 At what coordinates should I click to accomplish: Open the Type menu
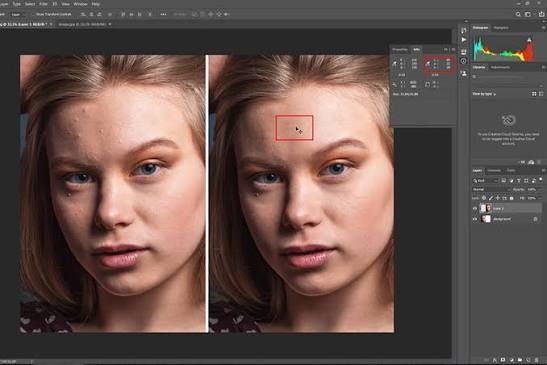click(16, 4)
